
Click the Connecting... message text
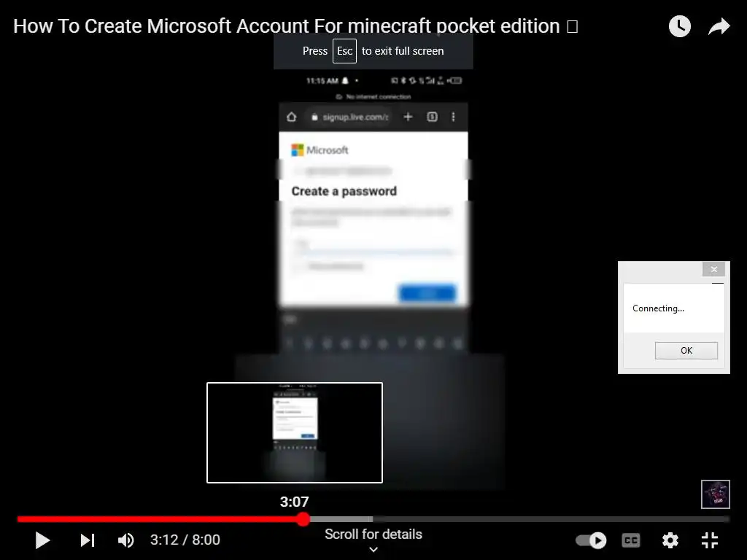pyautogui.click(x=659, y=308)
